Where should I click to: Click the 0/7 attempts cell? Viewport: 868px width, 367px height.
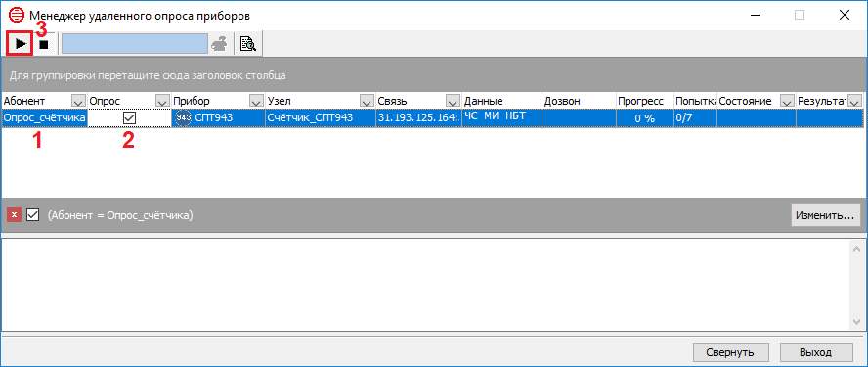tap(695, 118)
